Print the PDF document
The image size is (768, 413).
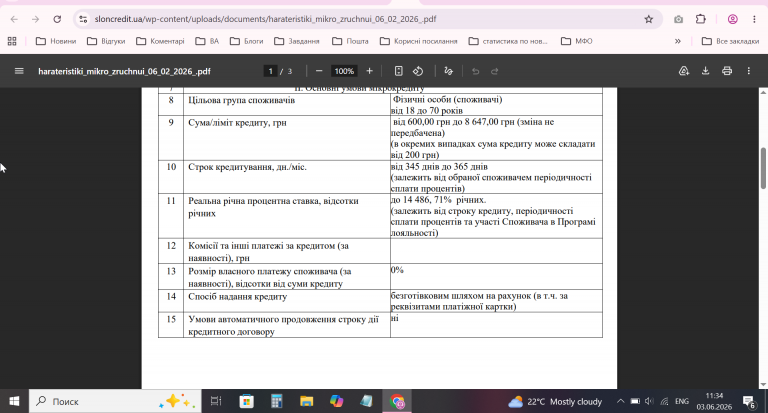[x=727, y=71]
